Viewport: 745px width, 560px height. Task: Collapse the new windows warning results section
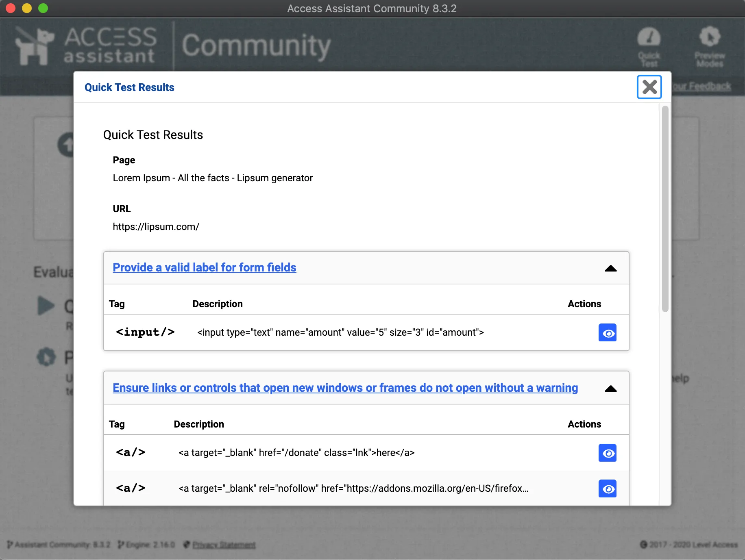point(610,389)
